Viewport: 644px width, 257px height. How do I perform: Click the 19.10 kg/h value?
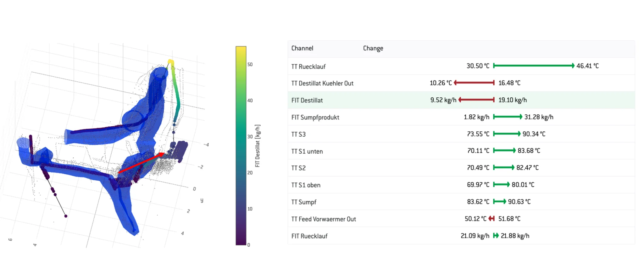point(513,100)
